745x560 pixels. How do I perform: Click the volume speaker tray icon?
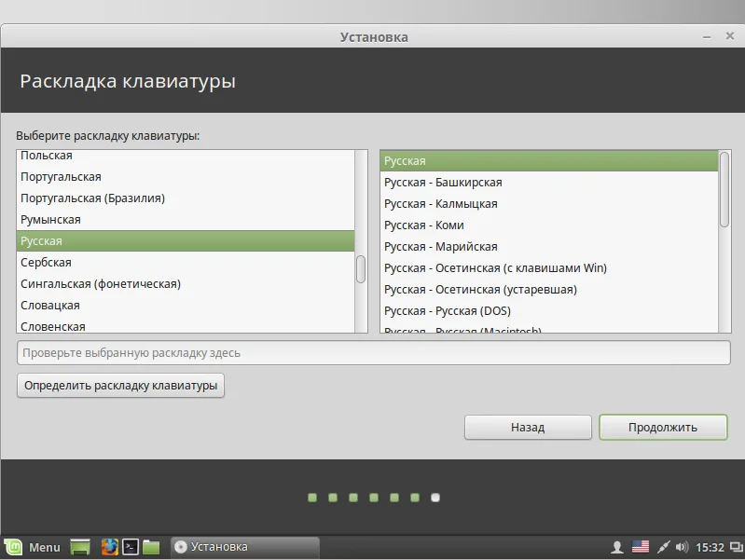(x=682, y=547)
